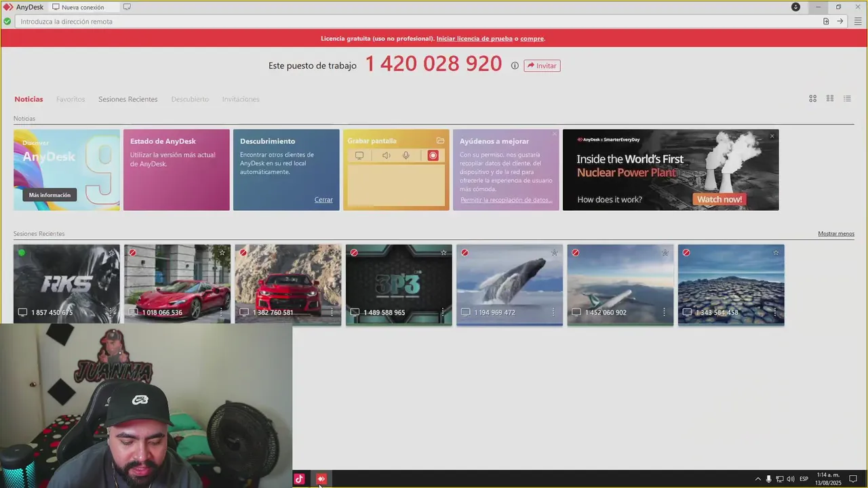Click connect arrow icon beside address bar
Viewport: 868px width, 488px height.
840,22
